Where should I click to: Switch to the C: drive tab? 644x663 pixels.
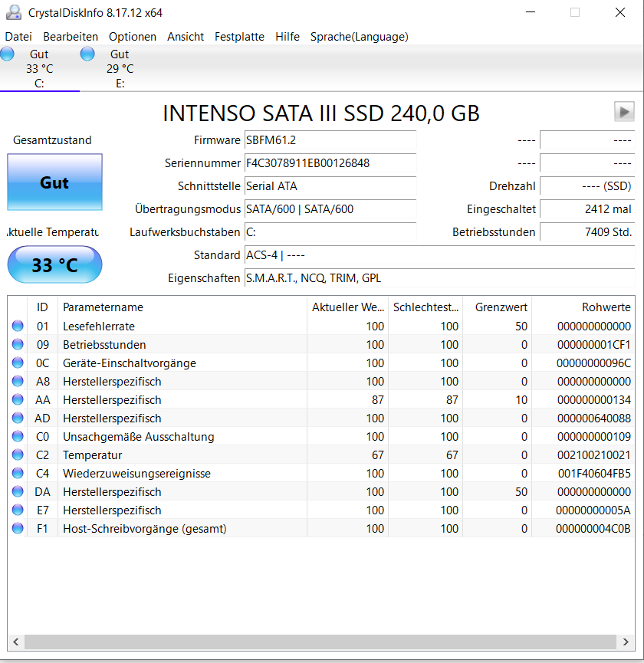click(x=39, y=68)
